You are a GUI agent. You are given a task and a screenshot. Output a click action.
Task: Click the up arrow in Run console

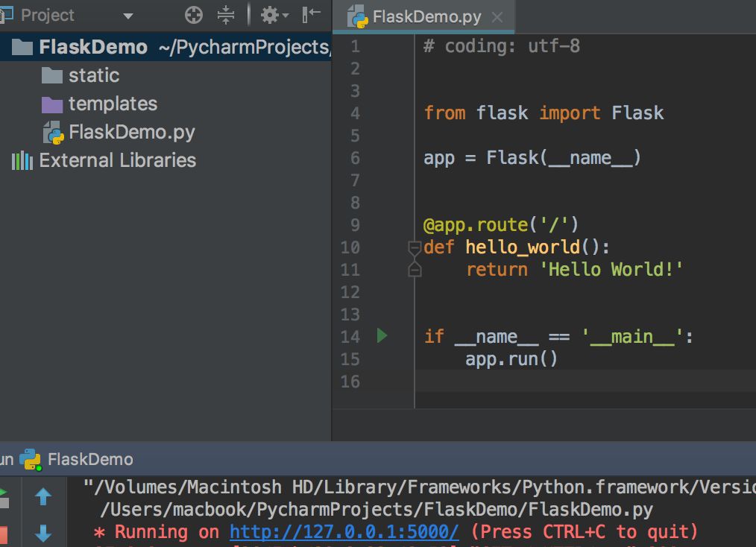tap(43, 496)
